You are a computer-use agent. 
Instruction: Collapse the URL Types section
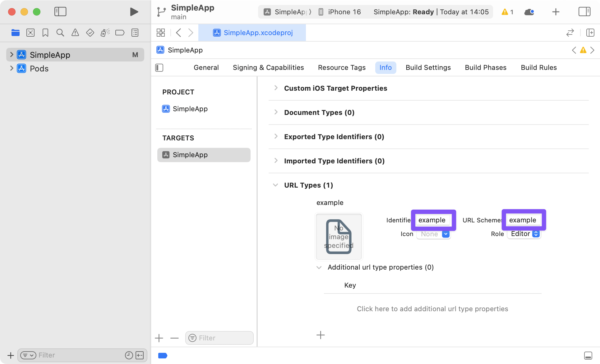click(x=275, y=184)
